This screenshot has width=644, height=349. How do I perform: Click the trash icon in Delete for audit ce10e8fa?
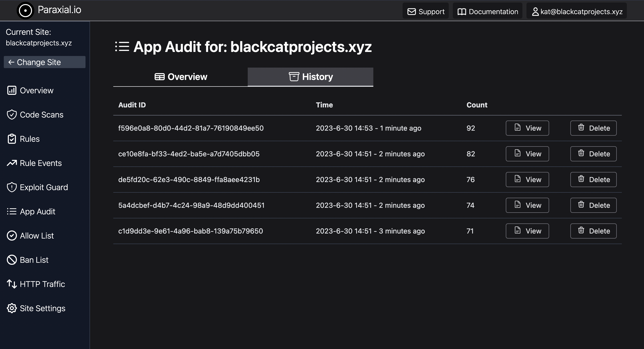point(581,153)
